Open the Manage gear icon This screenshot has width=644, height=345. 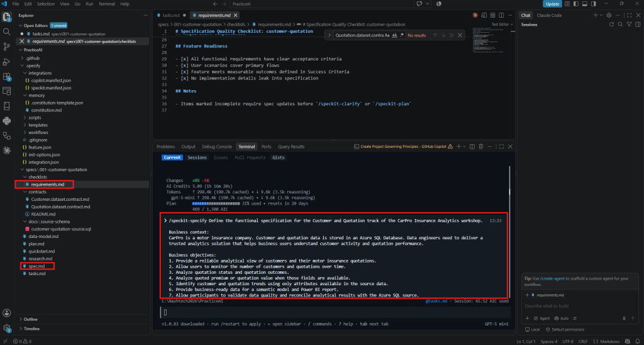point(6,328)
